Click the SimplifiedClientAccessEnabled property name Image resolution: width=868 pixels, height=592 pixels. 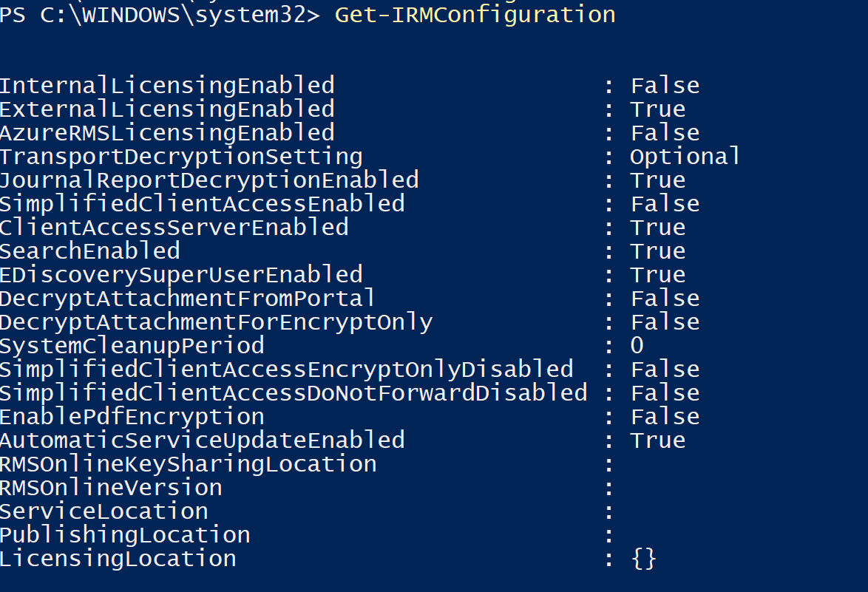coord(202,204)
